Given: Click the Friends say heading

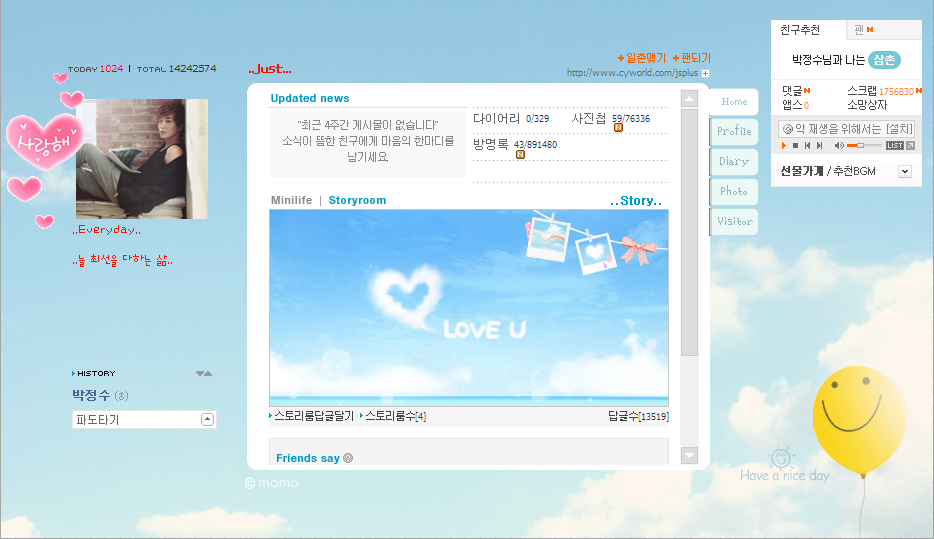Looking at the screenshot, I should pos(307,458).
